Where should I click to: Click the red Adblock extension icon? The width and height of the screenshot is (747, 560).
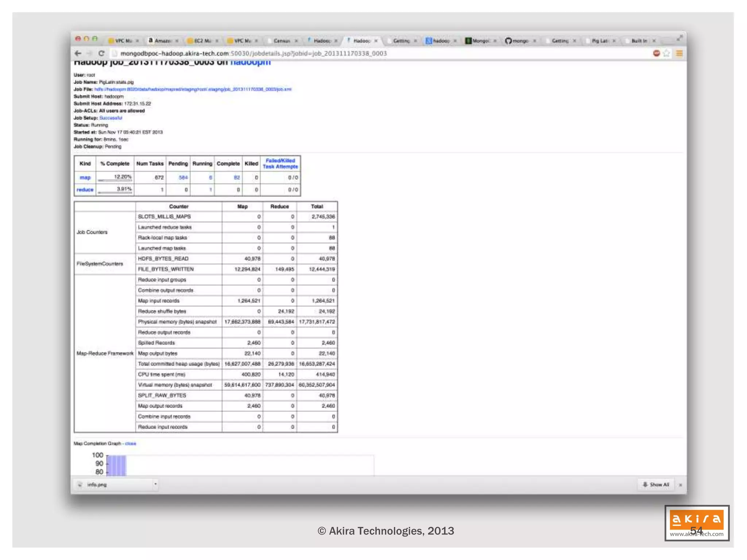pos(656,53)
